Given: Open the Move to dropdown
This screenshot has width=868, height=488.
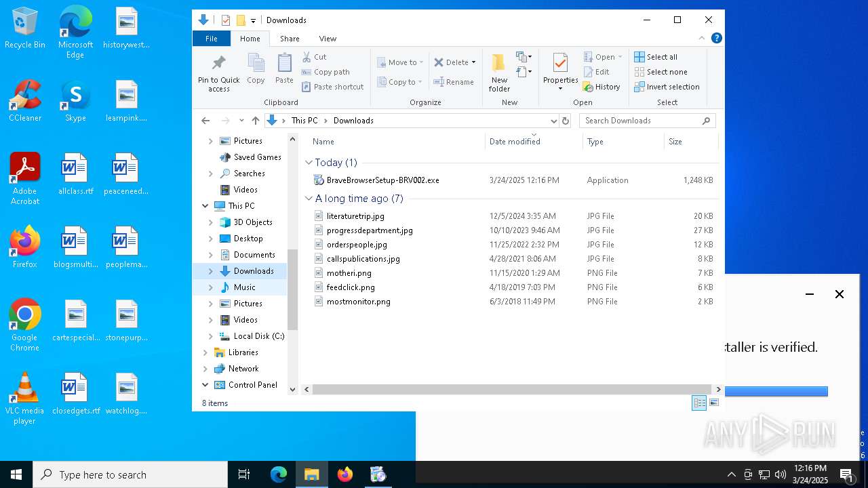Looking at the screenshot, I should [x=400, y=62].
